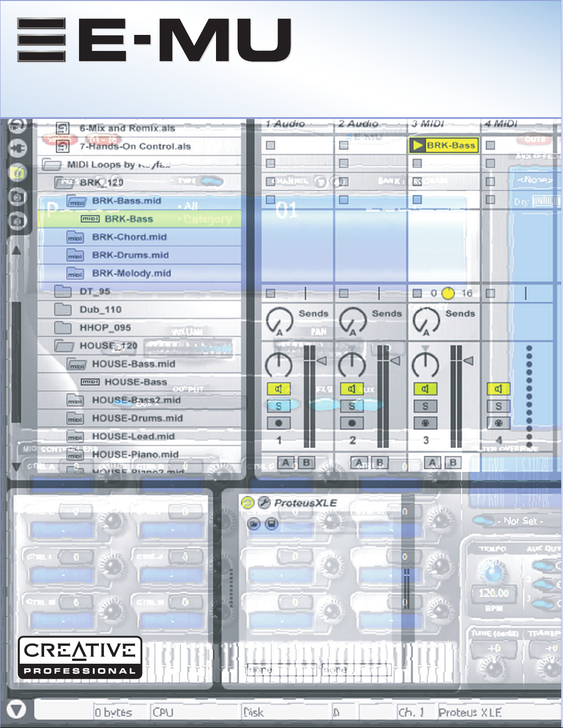Assign track 1 to crossfader A
The height and width of the screenshot is (728, 563).
(286, 463)
